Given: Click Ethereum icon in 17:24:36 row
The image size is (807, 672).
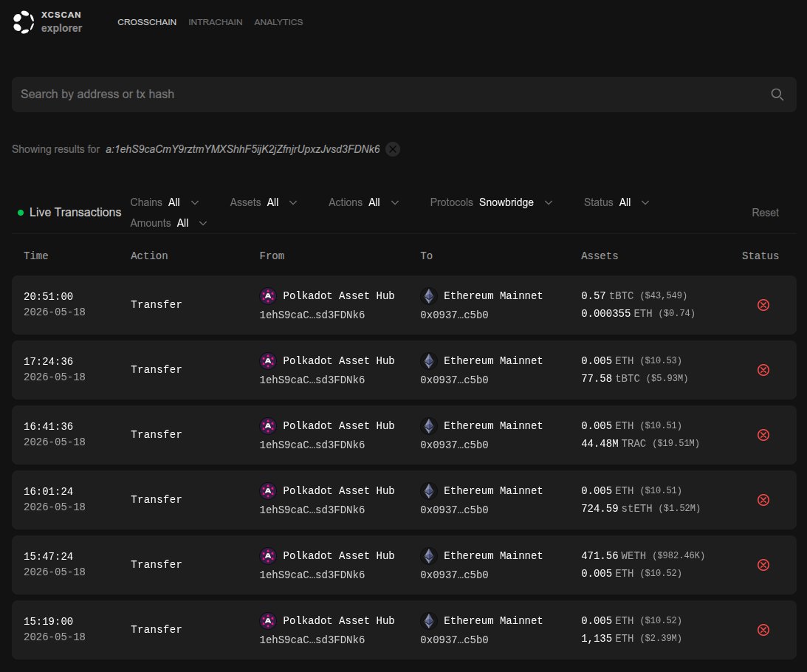Looking at the screenshot, I should [429, 360].
